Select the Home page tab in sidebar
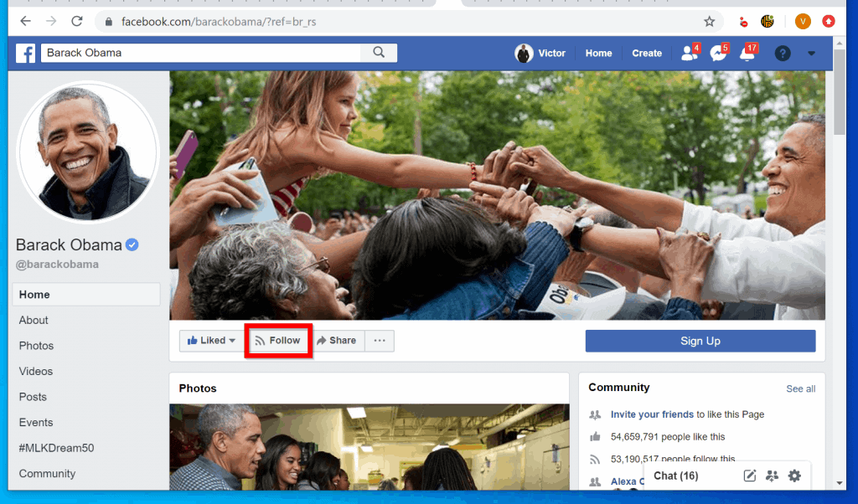This screenshot has height=504, width=858. [x=86, y=294]
